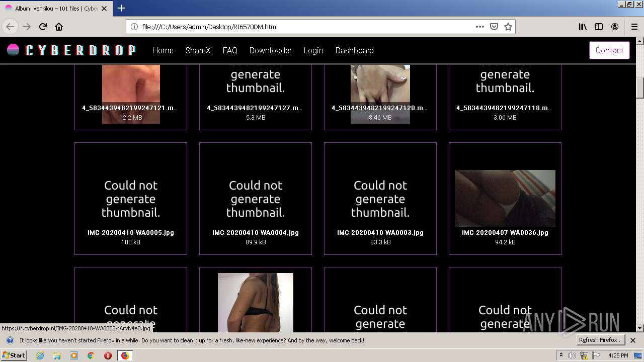Viewport: 644px width, 362px height.
Task: Click the browser Forward arrow button
Action: pos(27,27)
